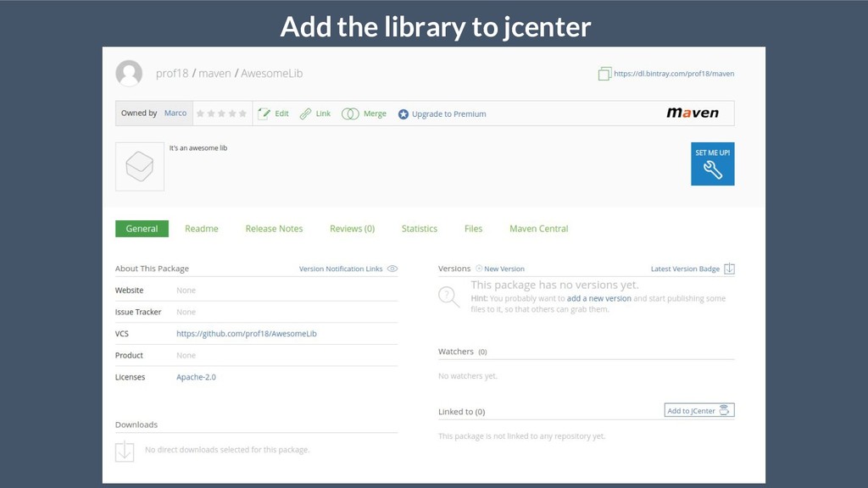Click the Maven logo
The width and height of the screenshot is (868, 488).
click(693, 113)
